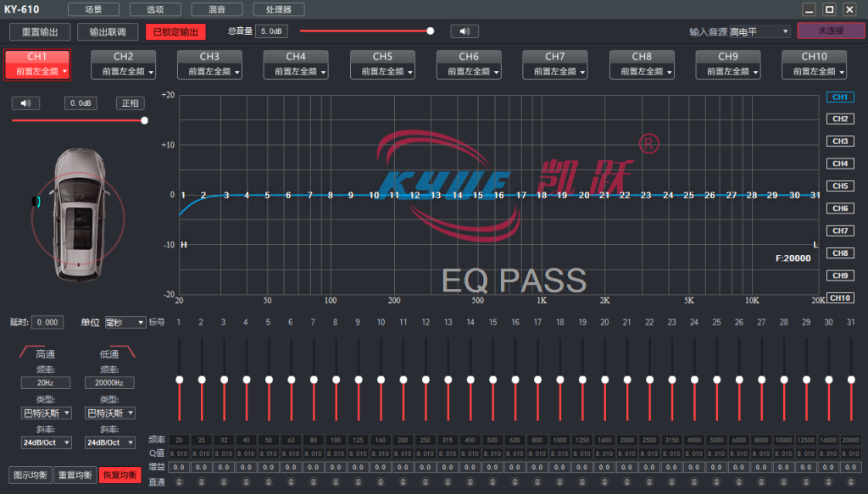
Task: Open the high-pass 斜率 slope dropdown
Action: point(46,442)
